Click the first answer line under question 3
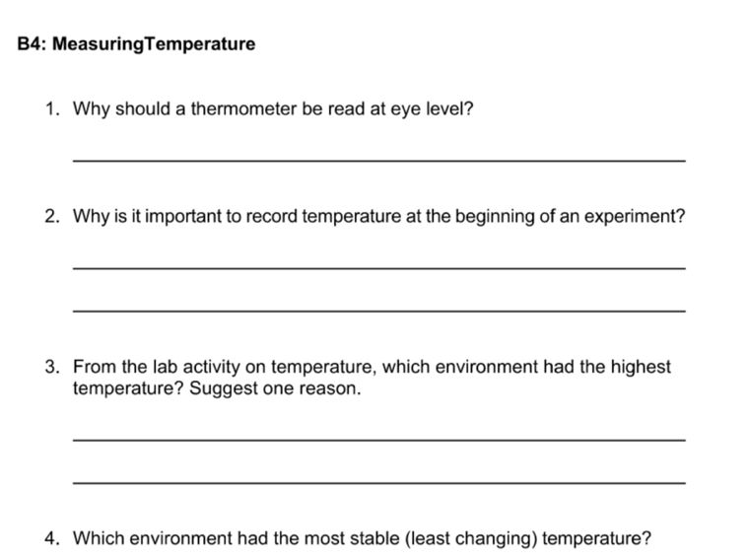This screenshot has height=560, width=748. coord(378,439)
